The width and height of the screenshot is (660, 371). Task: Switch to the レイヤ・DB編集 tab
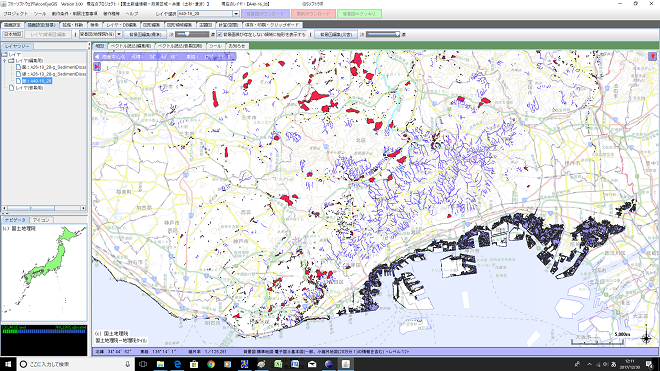point(121,25)
